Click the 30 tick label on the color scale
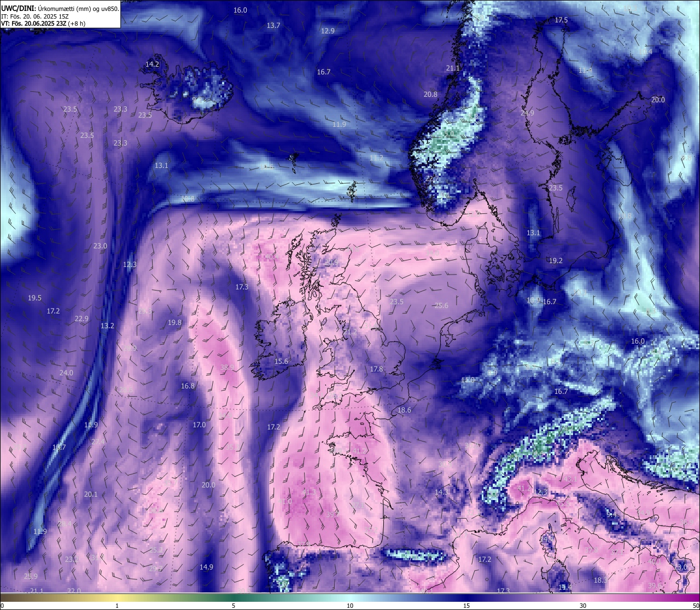This screenshot has height=610, width=700. coord(583,606)
